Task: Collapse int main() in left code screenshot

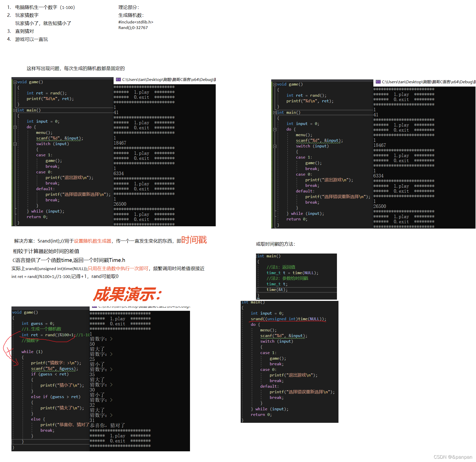Action: (x=15, y=110)
